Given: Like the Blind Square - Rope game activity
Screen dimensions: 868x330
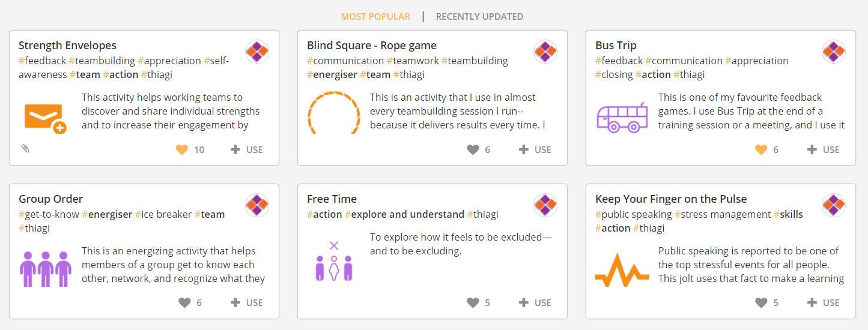Looking at the screenshot, I should pyautogui.click(x=473, y=150).
